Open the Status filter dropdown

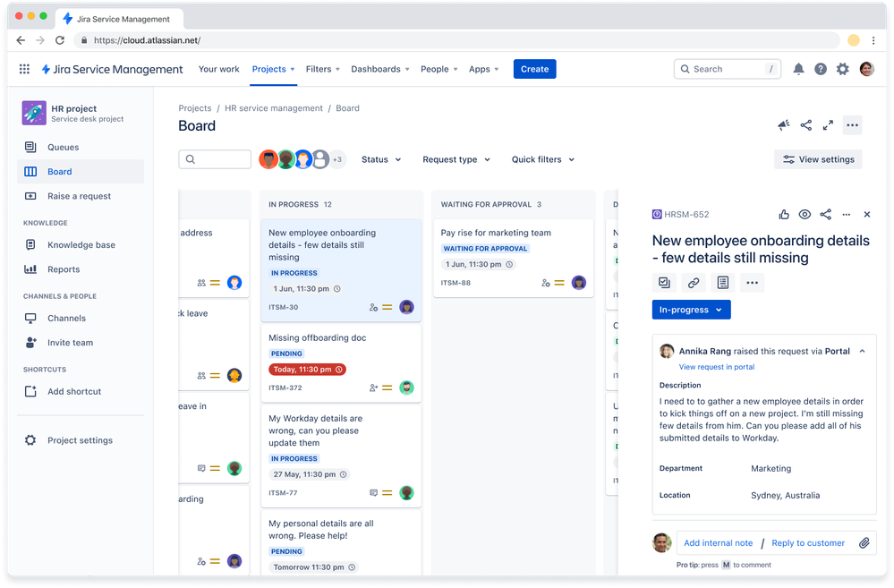tap(380, 159)
